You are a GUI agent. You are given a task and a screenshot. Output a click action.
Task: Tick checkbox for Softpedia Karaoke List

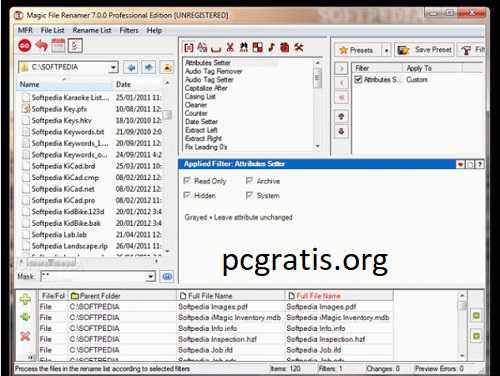point(26,98)
